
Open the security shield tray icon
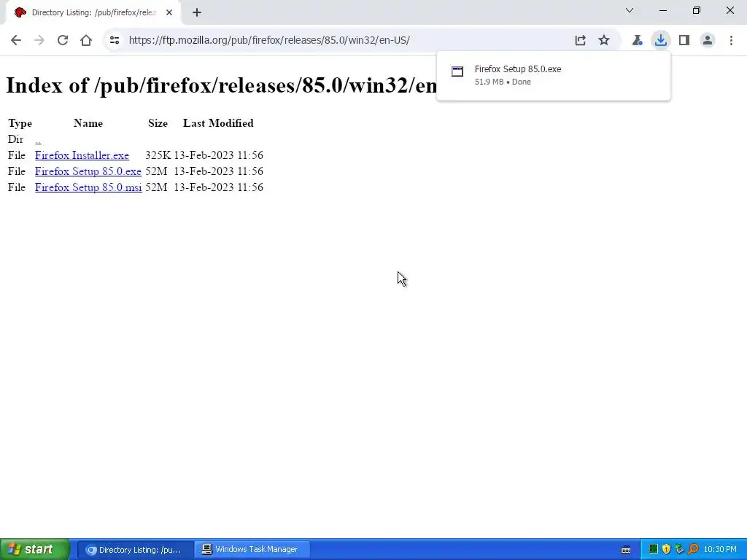666,549
